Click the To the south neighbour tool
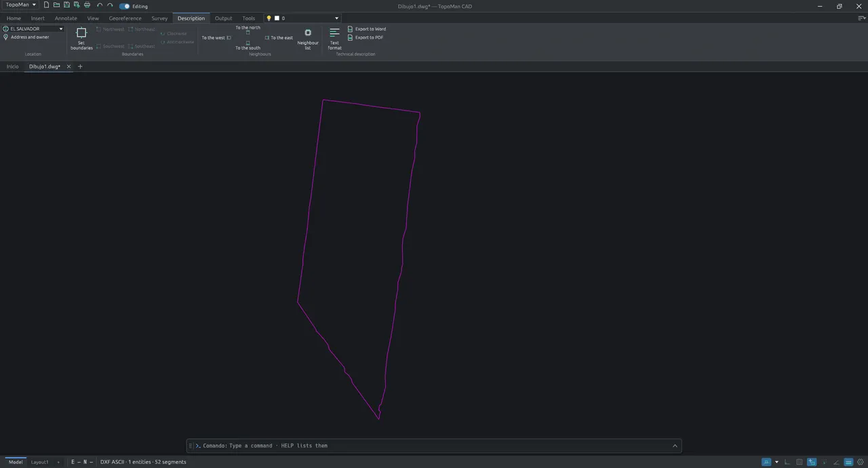 (248, 45)
